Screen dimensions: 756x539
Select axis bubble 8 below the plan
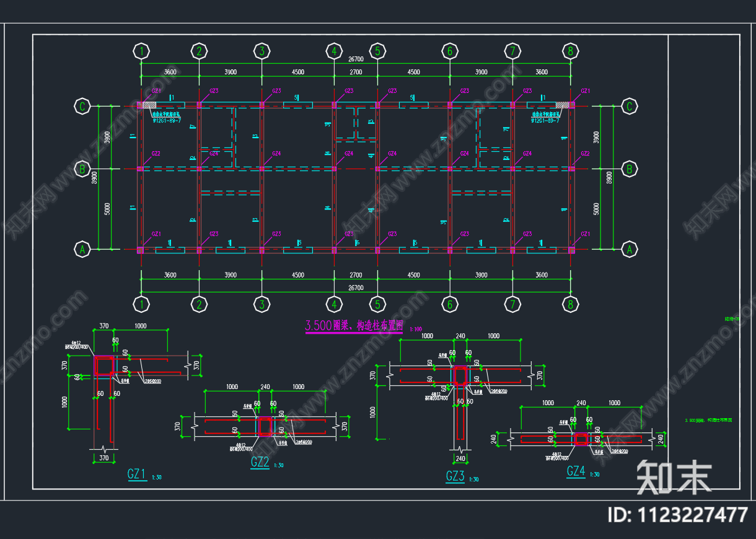click(x=570, y=304)
